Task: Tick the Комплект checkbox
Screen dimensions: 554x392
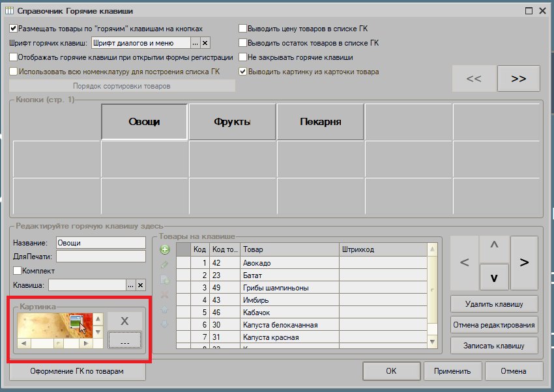Action: point(17,271)
